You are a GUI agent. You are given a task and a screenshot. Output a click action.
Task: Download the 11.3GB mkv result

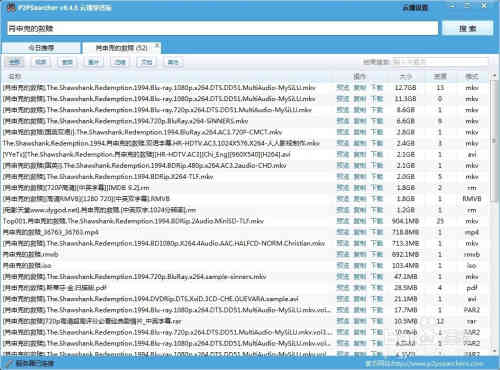(377, 99)
